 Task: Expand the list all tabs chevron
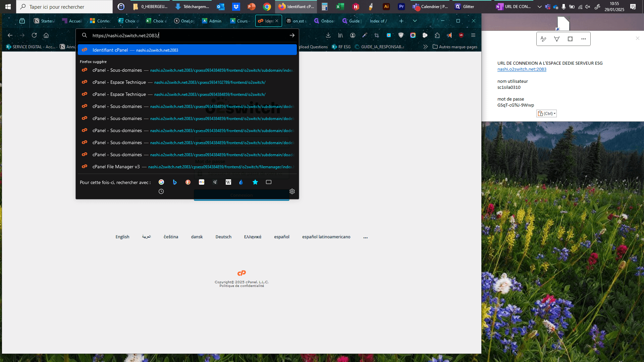(x=415, y=21)
